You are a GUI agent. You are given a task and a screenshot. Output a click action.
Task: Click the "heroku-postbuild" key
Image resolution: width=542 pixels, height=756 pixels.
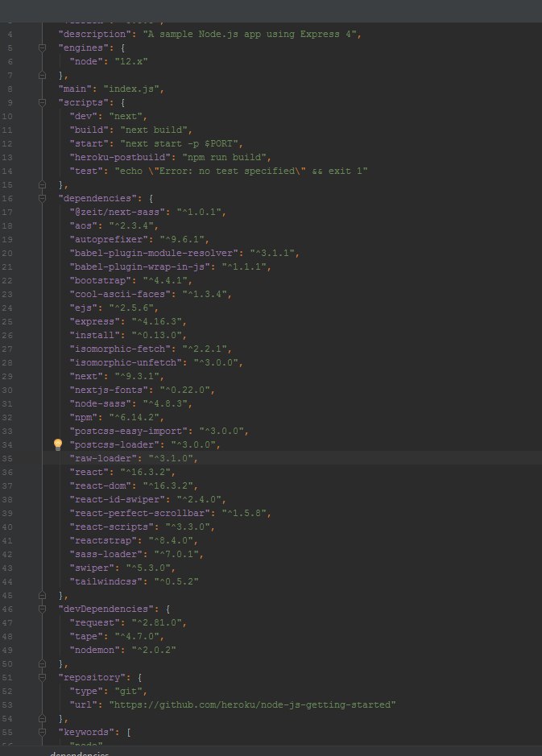tap(120, 157)
